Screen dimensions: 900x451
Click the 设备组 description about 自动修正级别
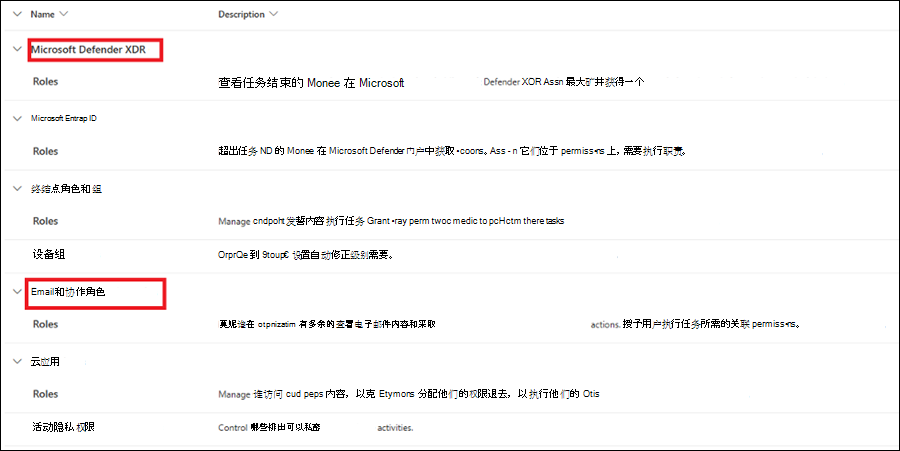click(305, 255)
